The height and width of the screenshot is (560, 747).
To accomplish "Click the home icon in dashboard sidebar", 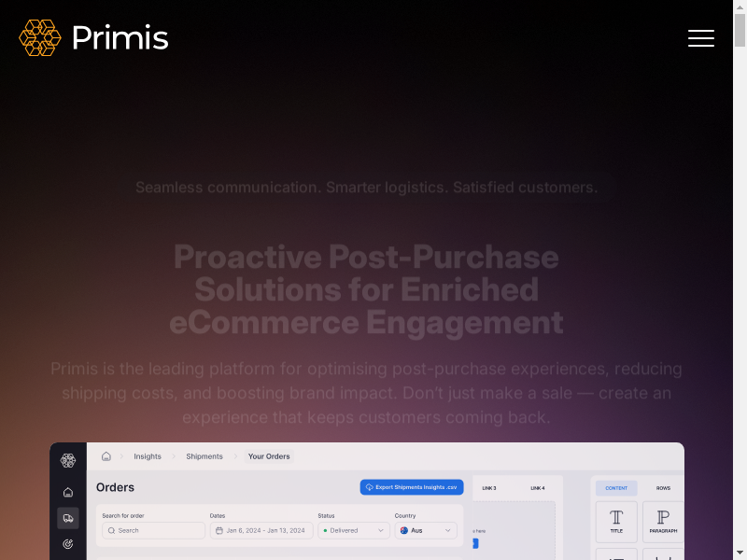I will (x=68, y=492).
